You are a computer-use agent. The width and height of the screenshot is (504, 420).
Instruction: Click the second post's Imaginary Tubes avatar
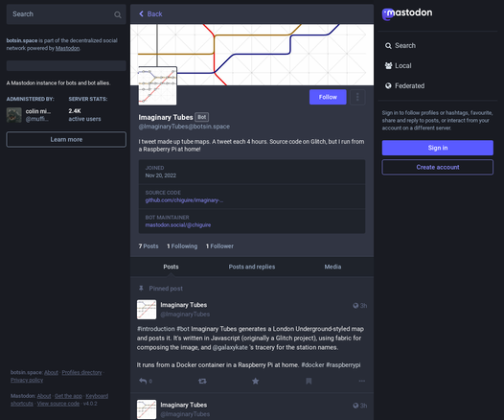[147, 409]
